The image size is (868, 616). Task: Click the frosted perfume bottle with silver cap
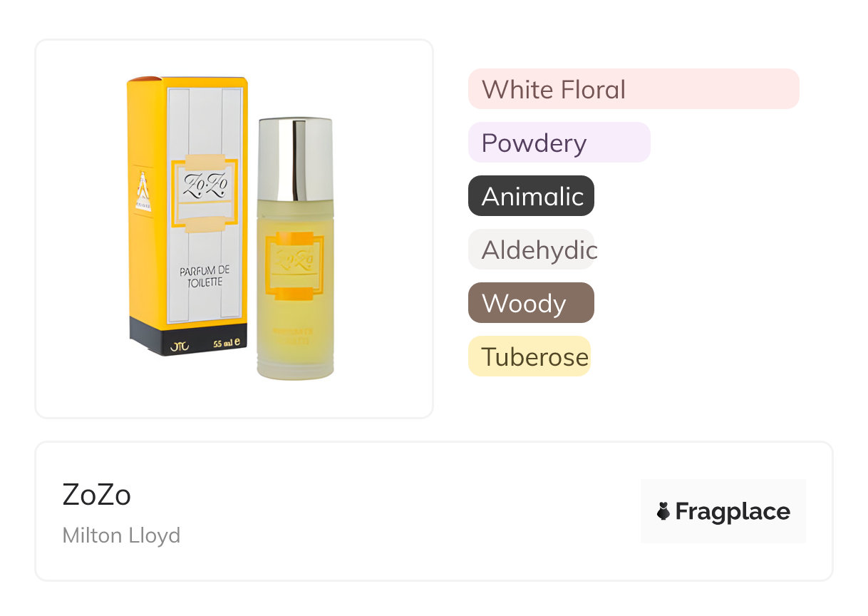[295, 248]
